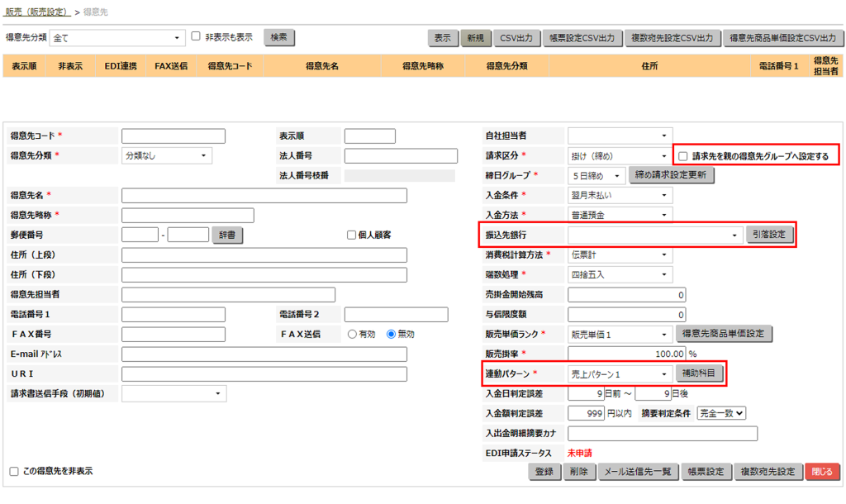Toggle the 非表示も表示 checkbox
This screenshot has width=846, height=504.
(196, 36)
